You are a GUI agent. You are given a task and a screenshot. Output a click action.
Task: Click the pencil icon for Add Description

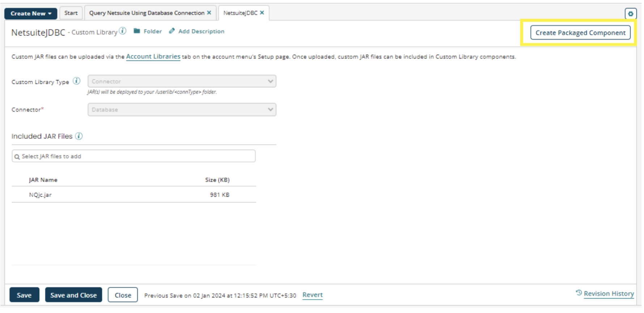[172, 31]
